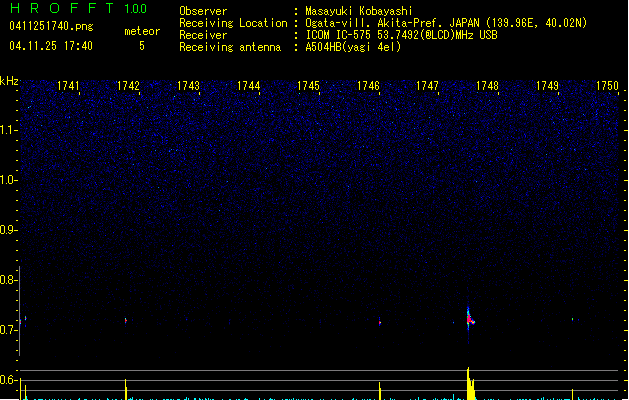The height and width of the screenshot is (400, 629).
Task: Click the tallest yellow intensity peak near 1748
Action: coord(471,383)
